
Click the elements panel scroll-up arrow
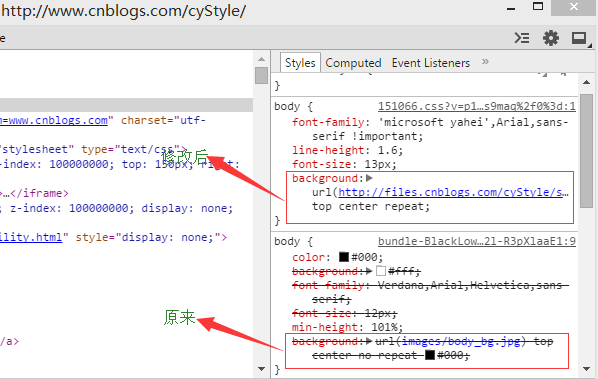tap(261, 59)
